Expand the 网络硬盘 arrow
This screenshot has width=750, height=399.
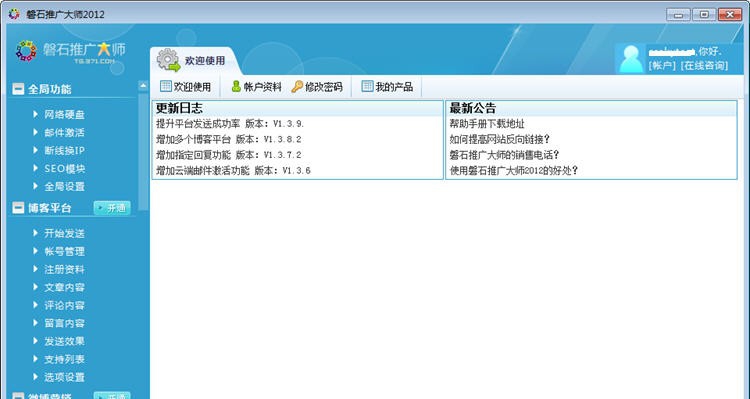pos(35,114)
